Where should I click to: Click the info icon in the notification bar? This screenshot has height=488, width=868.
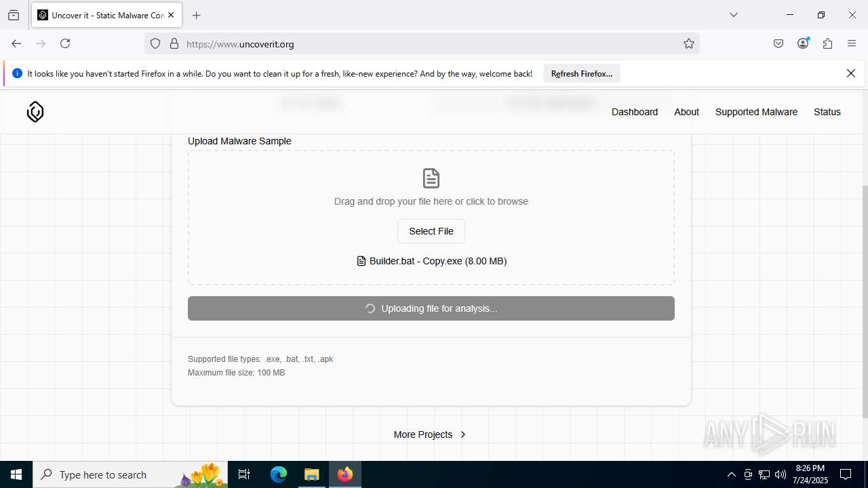point(18,73)
